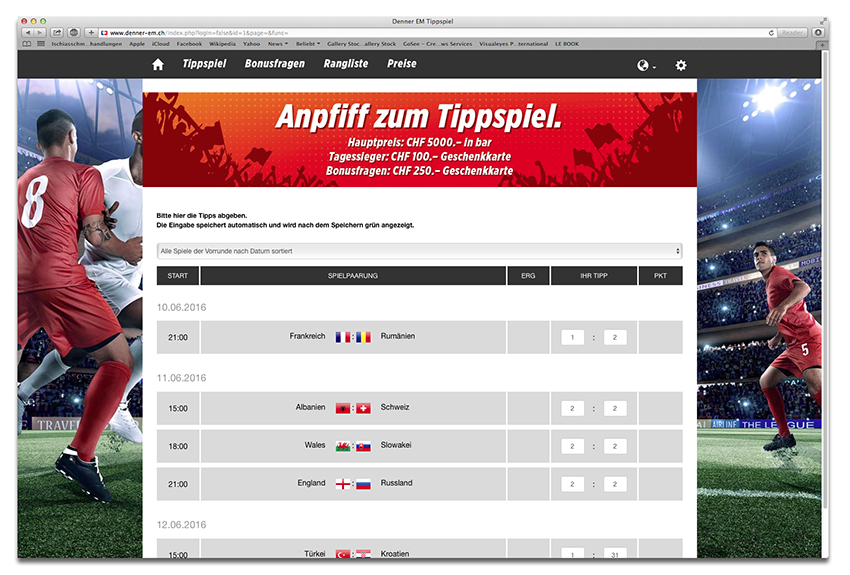Open the 'Alle Spiele der Vorrunde' dropdown
Image resolution: width=850 pixels, height=575 pixels.
pyautogui.click(x=420, y=251)
